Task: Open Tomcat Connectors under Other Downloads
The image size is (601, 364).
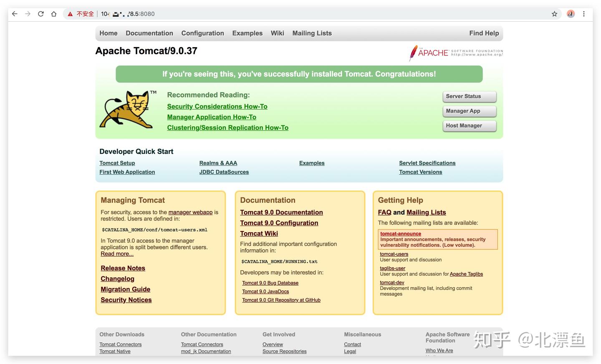Action: point(120,344)
